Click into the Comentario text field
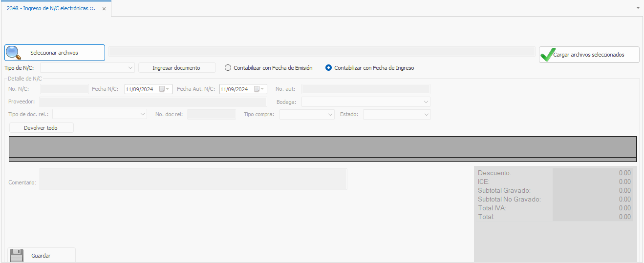The height and width of the screenshot is (263, 644). tap(193, 179)
